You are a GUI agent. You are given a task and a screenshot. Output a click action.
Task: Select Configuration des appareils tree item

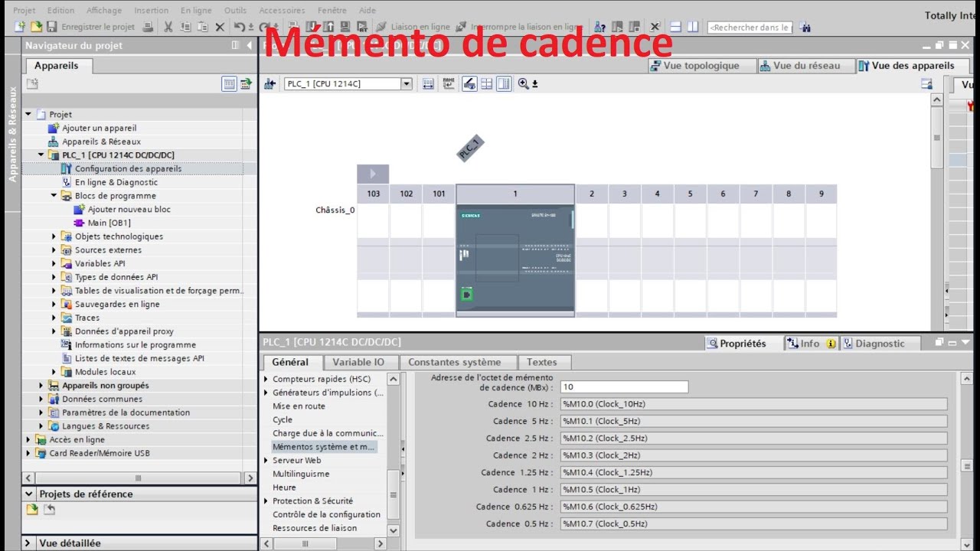click(x=128, y=168)
